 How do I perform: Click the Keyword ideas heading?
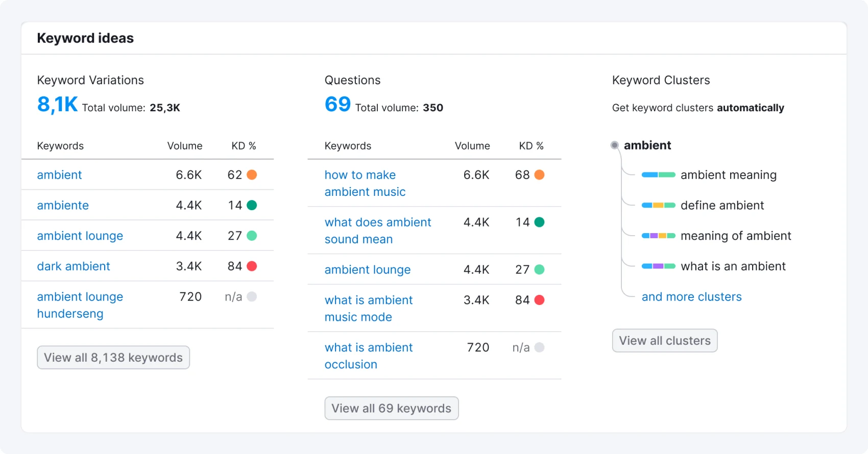pos(85,38)
